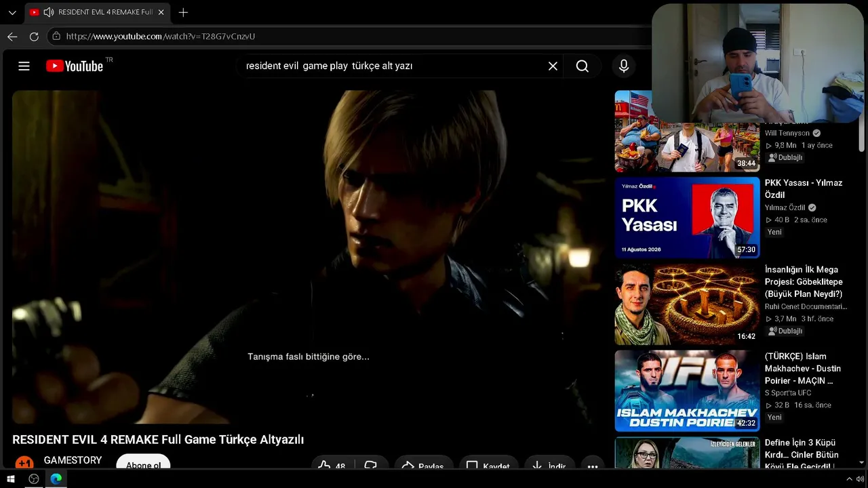Click the Dublajlı badge under Ruhi Cenet

point(785,331)
